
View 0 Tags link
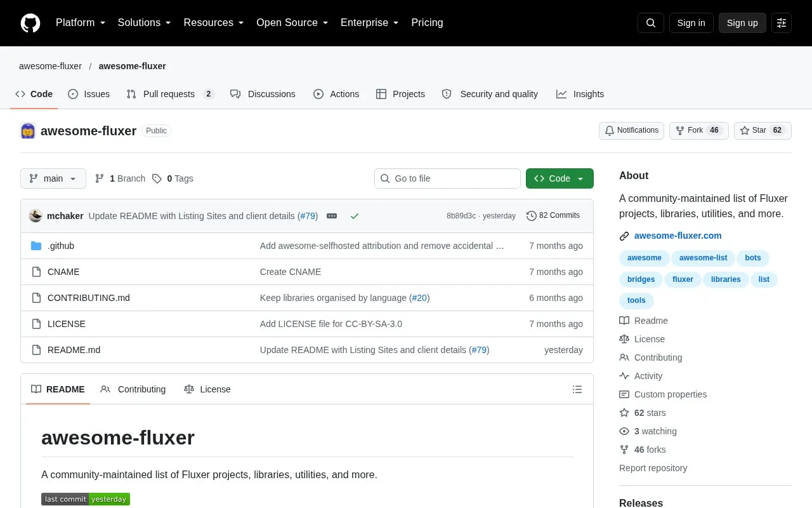pyautogui.click(x=173, y=178)
